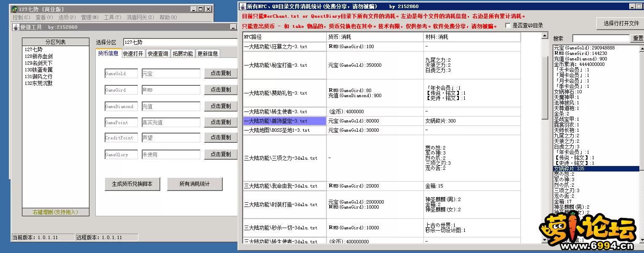Open the 工具(T) menu
The image size is (644, 253).
click(x=112, y=17)
